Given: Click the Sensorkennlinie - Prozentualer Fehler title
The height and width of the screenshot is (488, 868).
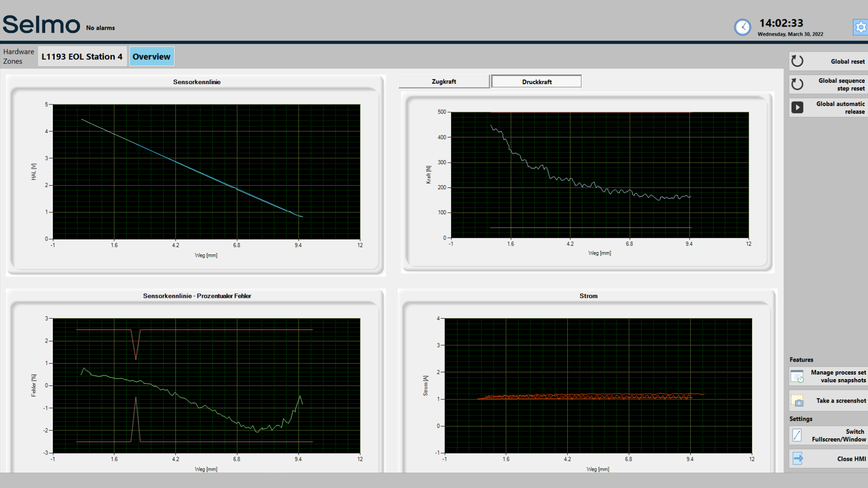Looking at the screenshot, I should tap(197, 296).
